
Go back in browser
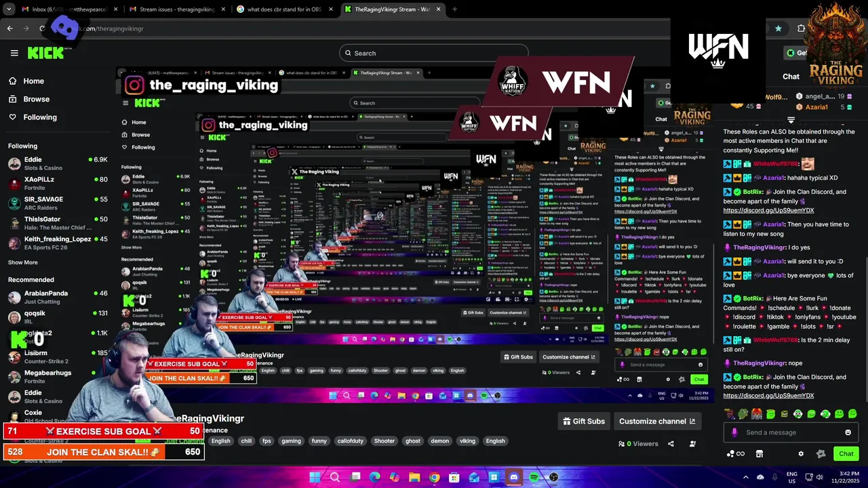click(x=9, y=28)
